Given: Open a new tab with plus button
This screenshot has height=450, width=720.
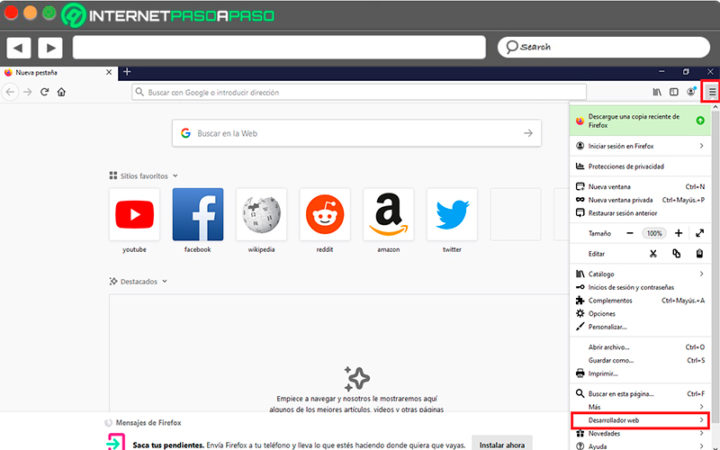Looking at the screenshot, I should pyautogui.click(x=127, y=72).
